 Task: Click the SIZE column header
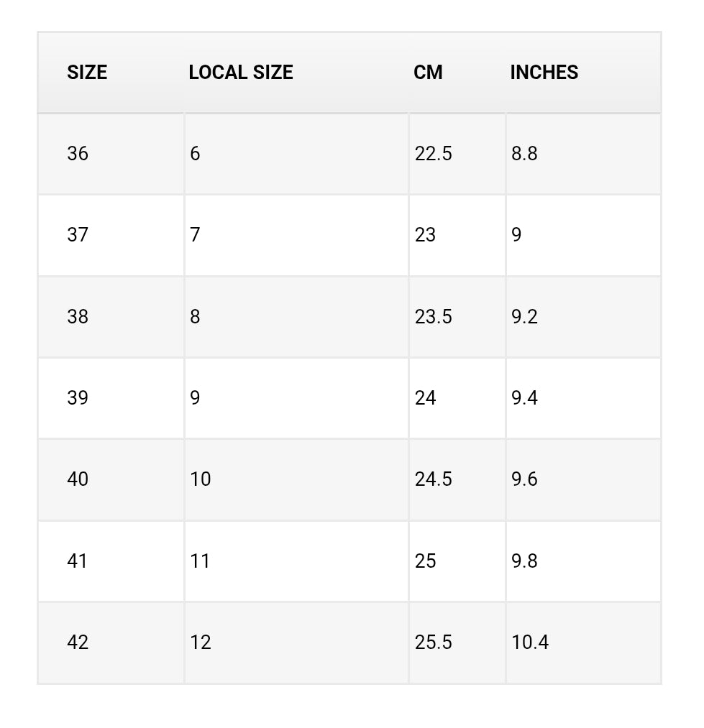pos(87,73)
